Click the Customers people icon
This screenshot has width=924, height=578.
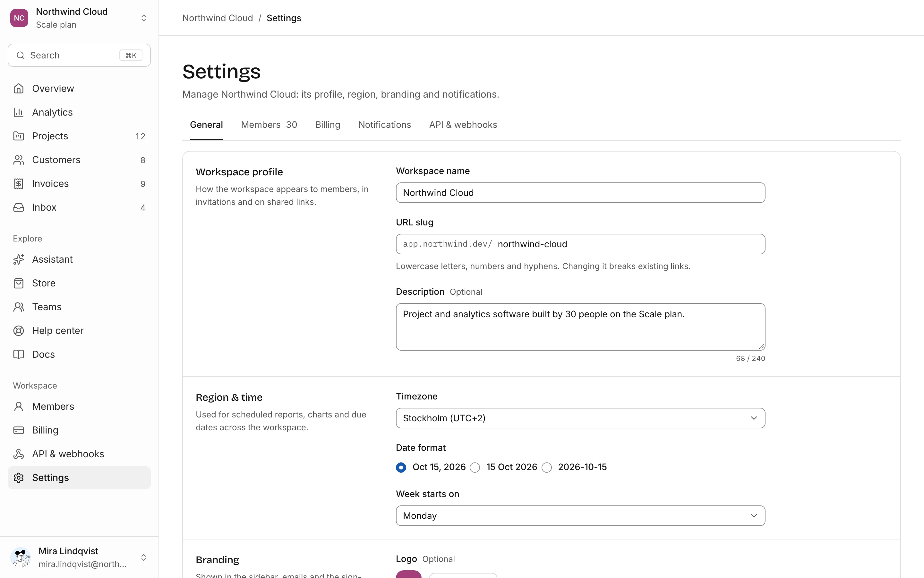(x=18, y=160)
